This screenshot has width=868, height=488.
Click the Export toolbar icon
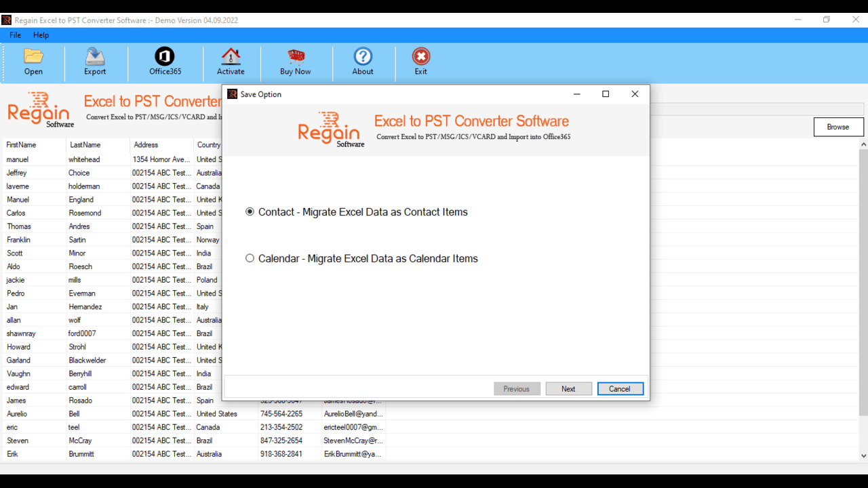click(x=95, y=56)
